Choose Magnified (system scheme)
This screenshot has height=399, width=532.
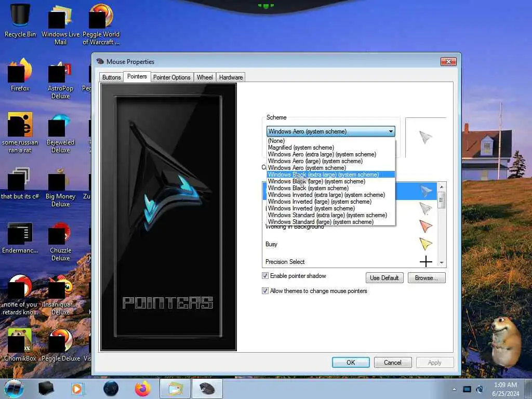tap(331, 148)
